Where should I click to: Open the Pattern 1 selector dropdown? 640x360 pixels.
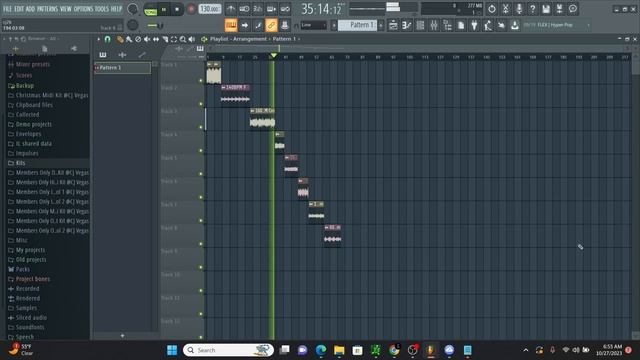[x=357, y=25]
